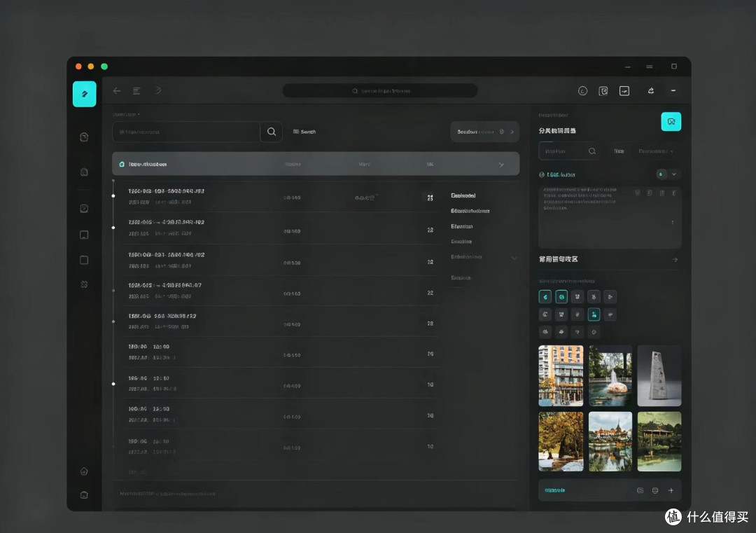Image resolution: width=756 pixels, height=533 pixels.
Task: Click the curved forward arrow in top toolbar
Action: (x=157, y=90)
